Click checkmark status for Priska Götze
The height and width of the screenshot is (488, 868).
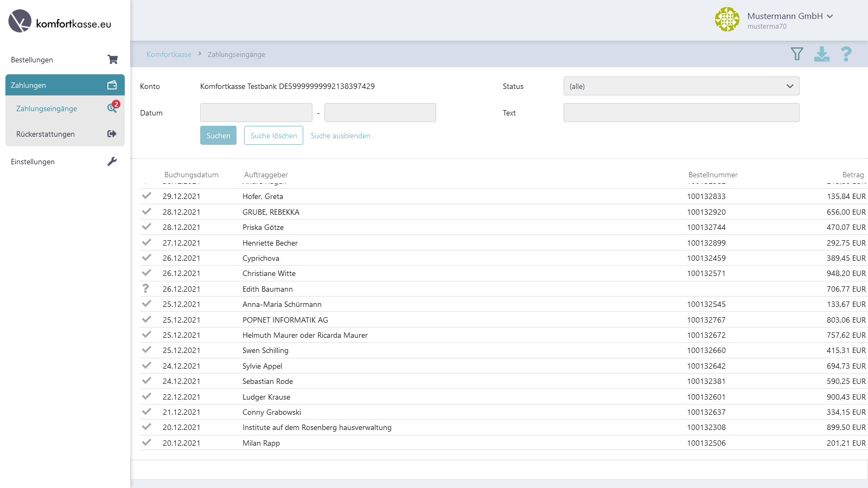146,227
